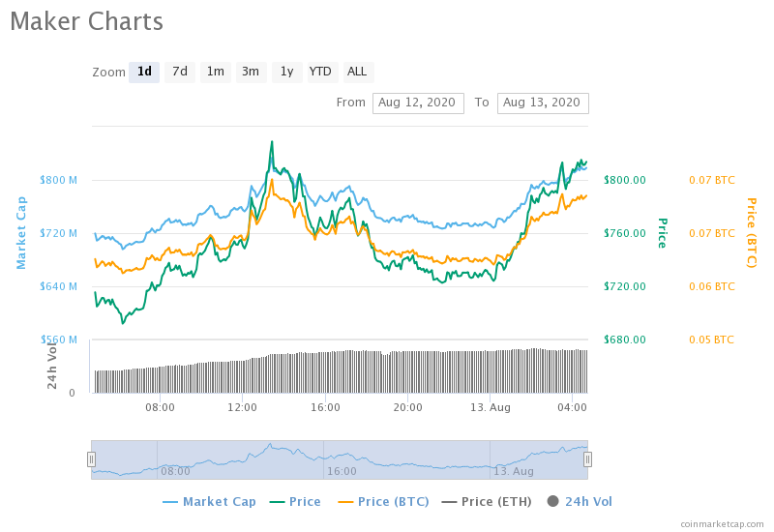Click the Market Cap axis title

pos(21,233)
